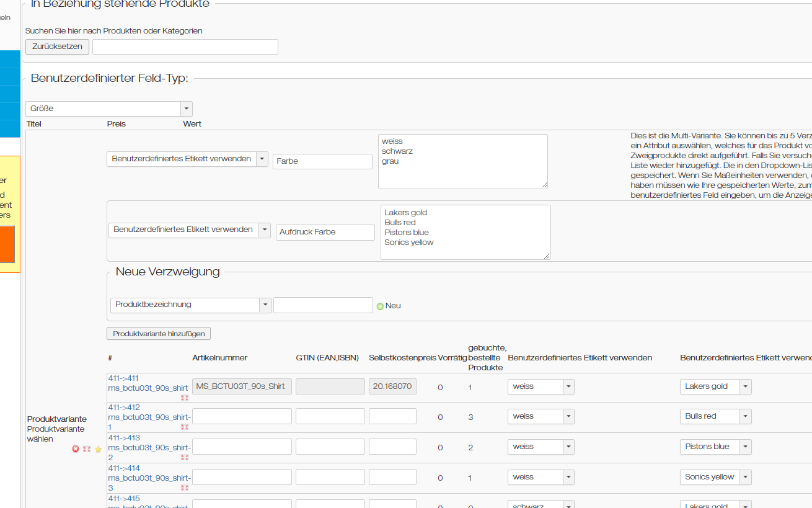Click the red arrows icon in row 411->412
This screenshot has height=508, width=812.
[x=184, y=427]
